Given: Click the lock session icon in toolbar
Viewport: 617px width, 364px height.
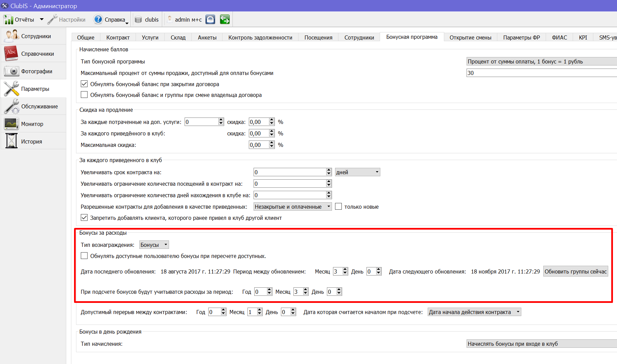Looking at the screenshot, I should pos(210,19).
